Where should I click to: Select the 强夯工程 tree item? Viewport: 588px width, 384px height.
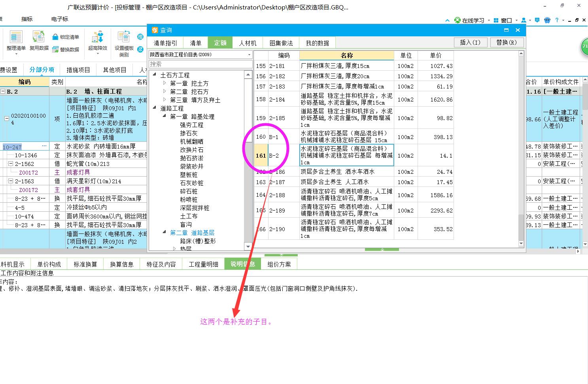pos(192,125)
